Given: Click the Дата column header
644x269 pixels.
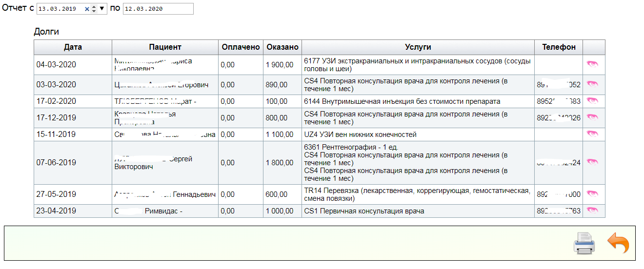Looking at the screenshot, I should click(x=73, y=47).
